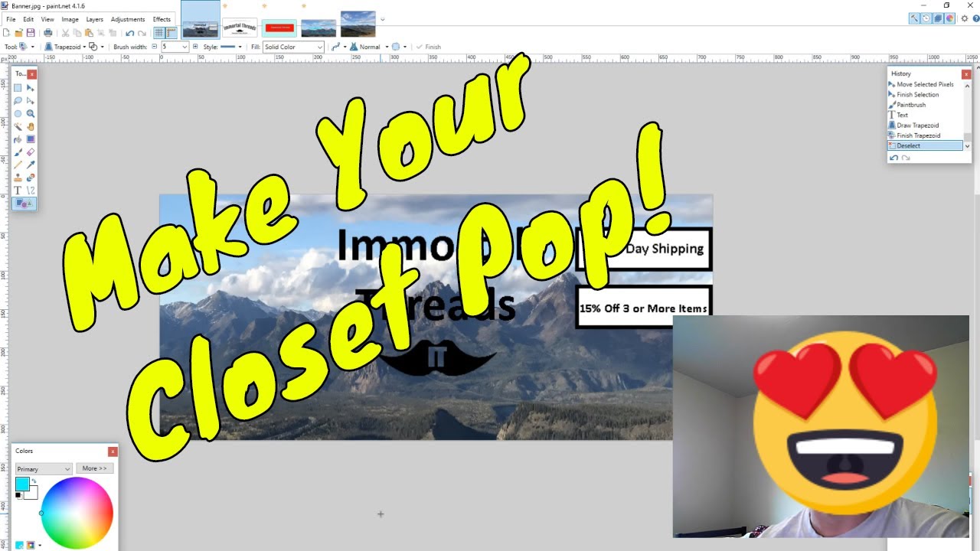Click the primary cyan color swatch
Screen dimensions: 980x551
pos(22,484)
